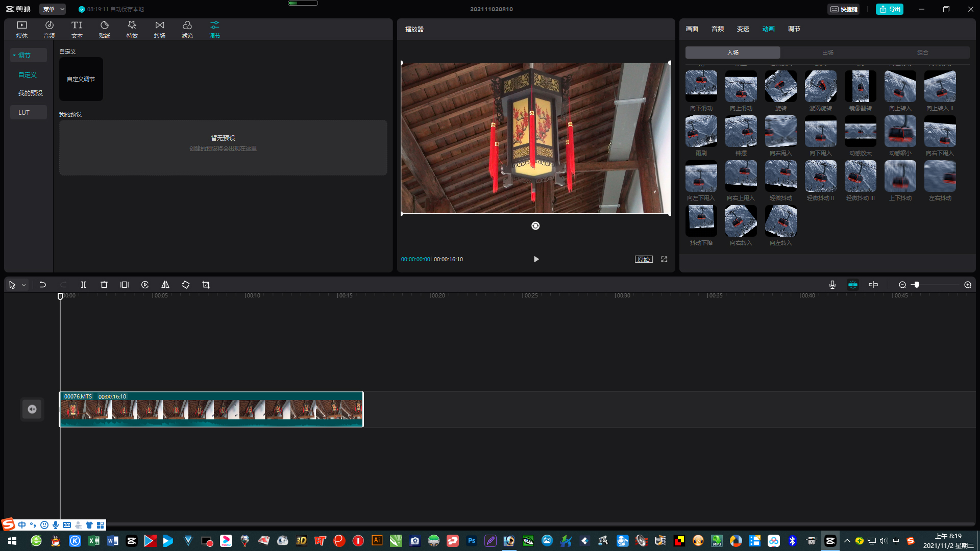Image resolution: width=980 pixels, height=551 pixels.
Task: Click the rotate handle below preview frame
Action: coord(535,226)
